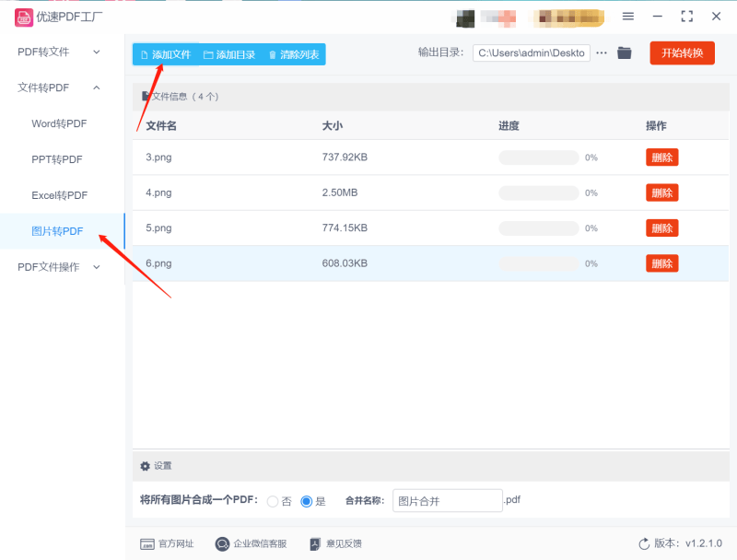737x560 pixels.
Task: Delete 6.png using its 删除 button
Action: tap(661, 262)
